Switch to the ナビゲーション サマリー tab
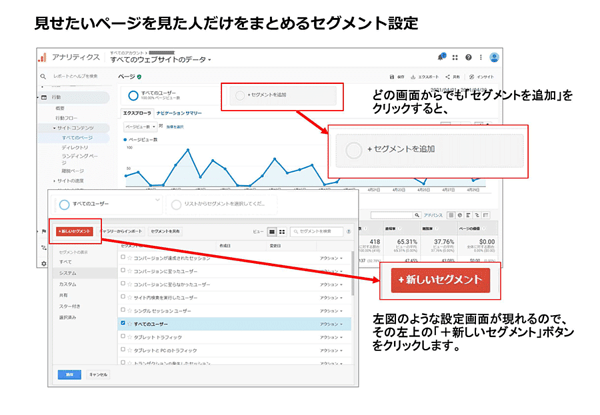This screenshot has height=415, width=600. [x=179, y=113]
